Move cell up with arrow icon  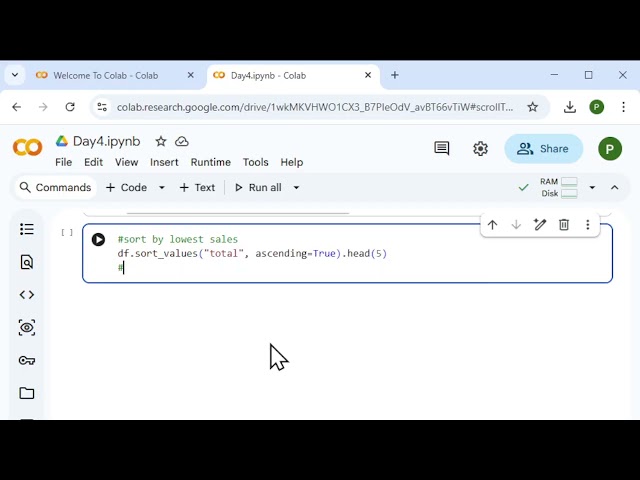[x=492, y=224]
